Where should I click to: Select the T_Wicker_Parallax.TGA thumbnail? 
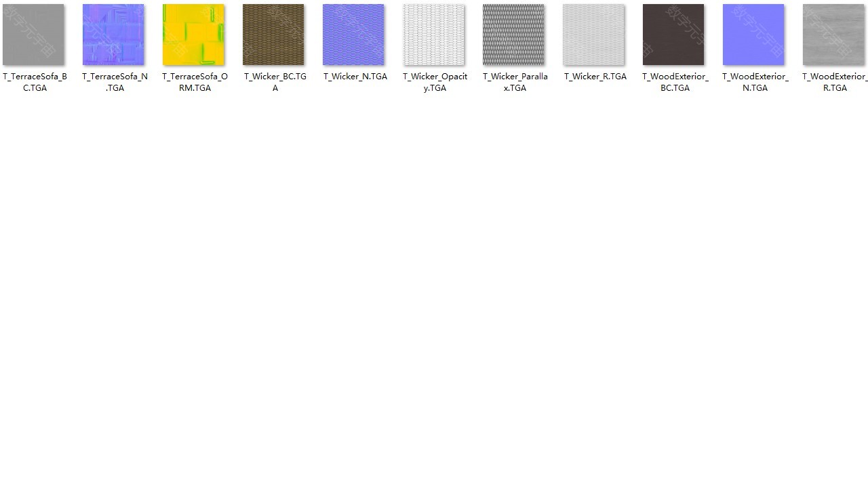[x=513, y=35]
